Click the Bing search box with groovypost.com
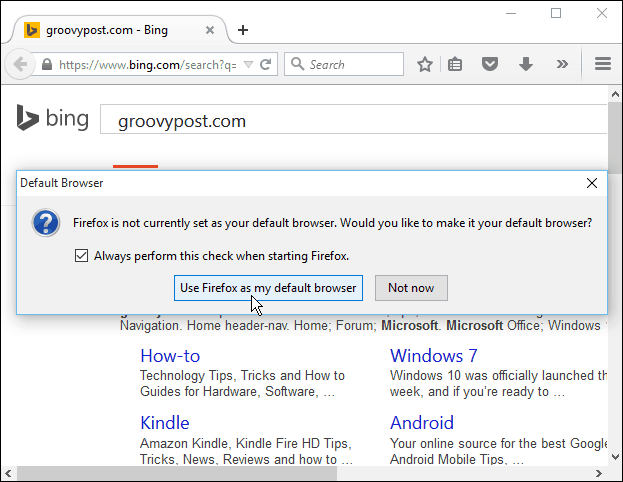Viewport: 623px width, 482px height. (x=353, y=120)
